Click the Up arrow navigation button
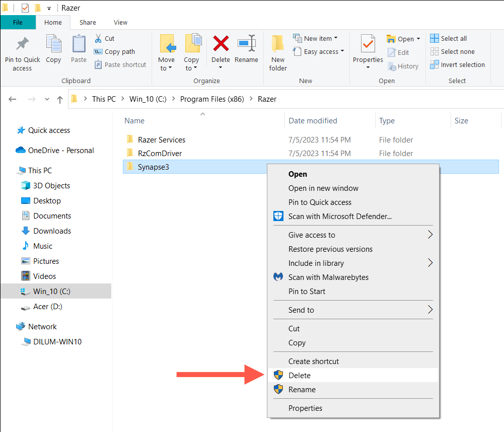The width and height of the screenshot is (504, 432). 60,99
